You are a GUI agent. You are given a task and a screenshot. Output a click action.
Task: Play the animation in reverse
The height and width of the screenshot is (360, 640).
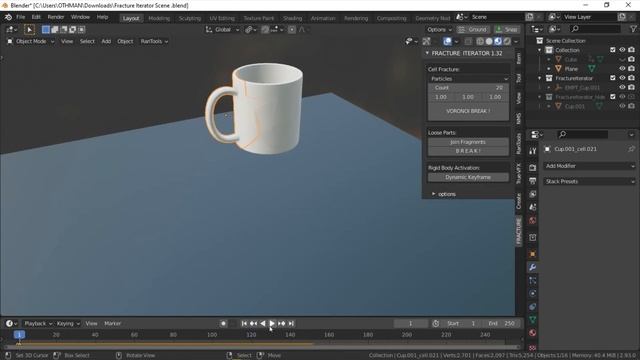[x=262, y=323]
